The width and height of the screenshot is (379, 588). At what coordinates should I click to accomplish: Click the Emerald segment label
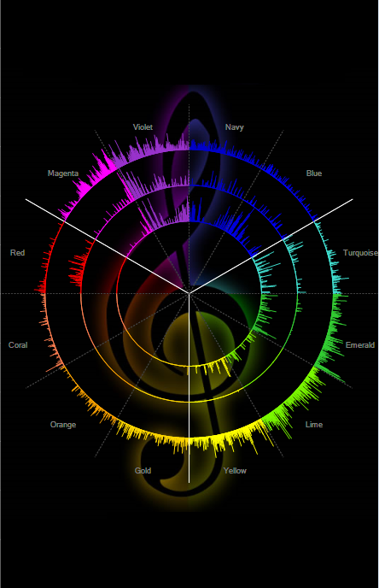pos(360,345)
